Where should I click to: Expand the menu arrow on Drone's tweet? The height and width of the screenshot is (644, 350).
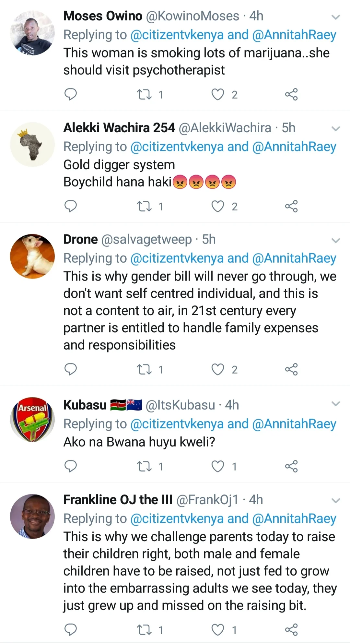coord(336,240)
